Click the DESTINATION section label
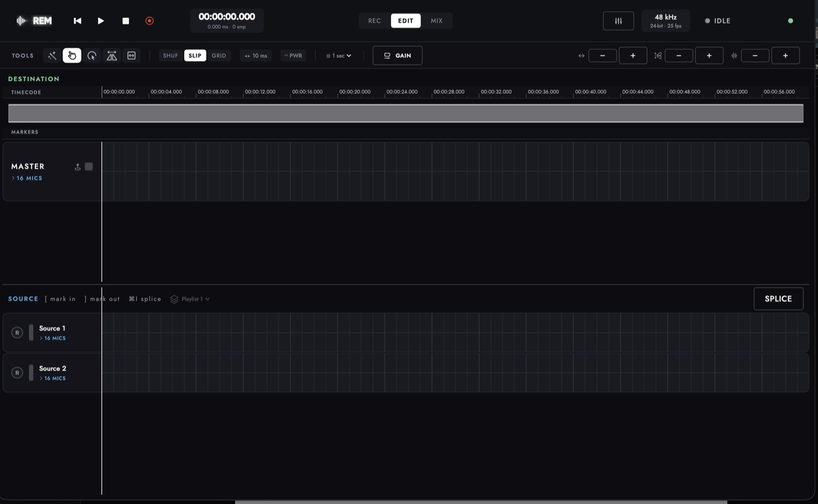818x504 pixels. (x=34, y=79)
